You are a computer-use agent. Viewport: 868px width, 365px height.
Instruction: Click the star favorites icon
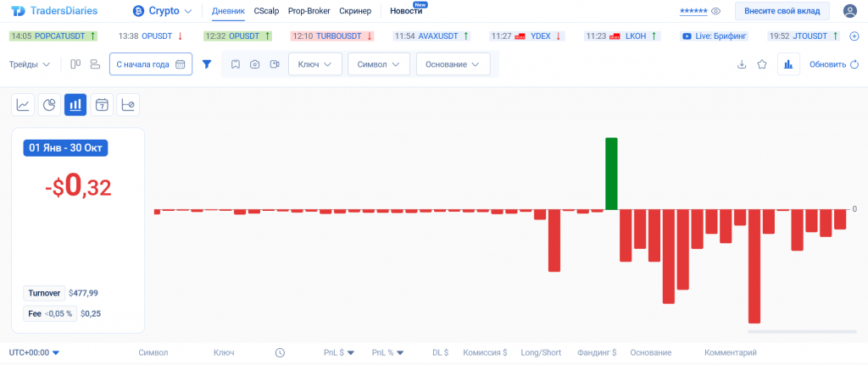pos(762,64)
